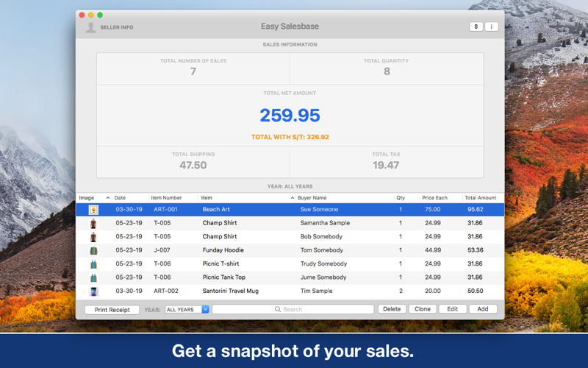
Task: Open the info 'i' button
Action: click(x=492, y=26)
